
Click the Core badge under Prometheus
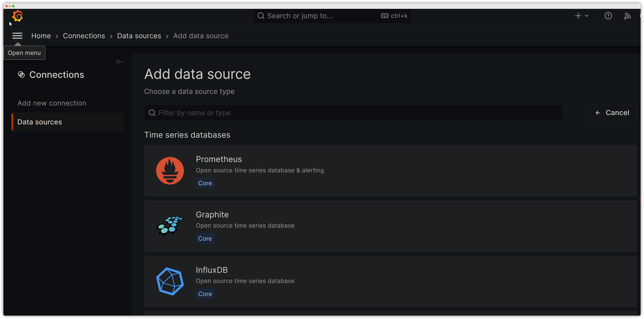[x=205, y=183]
